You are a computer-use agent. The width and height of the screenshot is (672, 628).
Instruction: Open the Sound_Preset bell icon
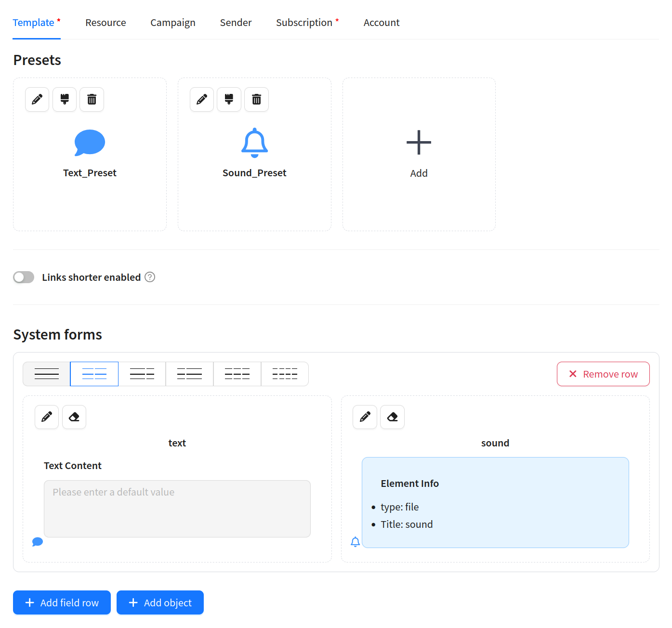pos(254,143)
